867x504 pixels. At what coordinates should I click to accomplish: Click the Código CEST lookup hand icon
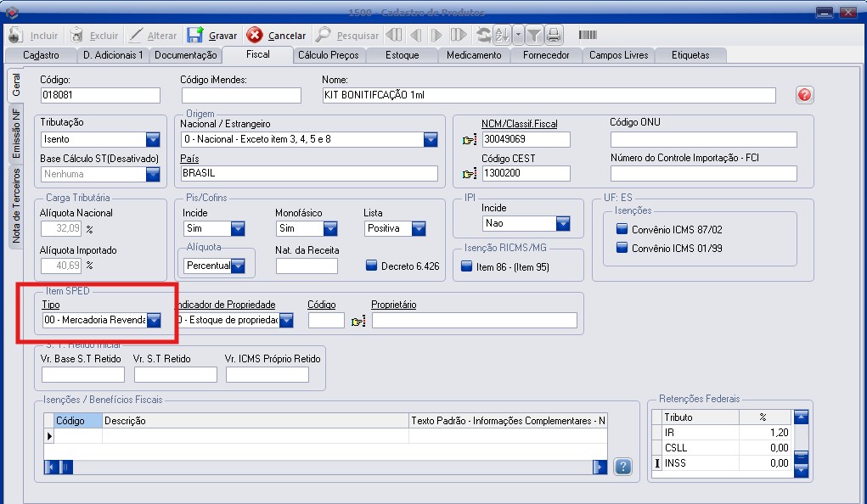coord(470,174)
